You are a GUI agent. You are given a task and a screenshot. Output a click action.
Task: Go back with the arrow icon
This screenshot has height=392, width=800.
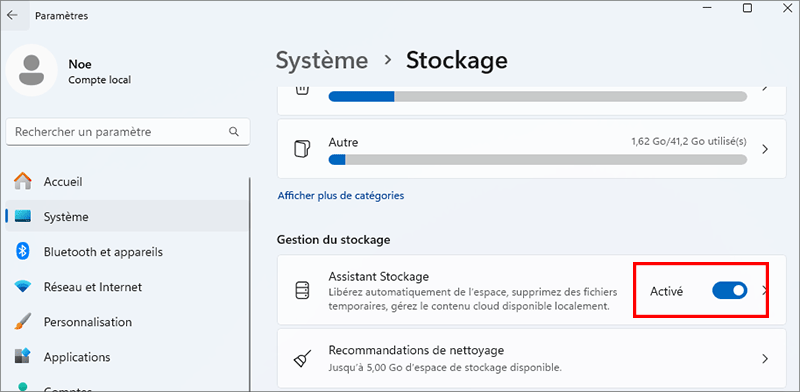(x=12, y=15)
